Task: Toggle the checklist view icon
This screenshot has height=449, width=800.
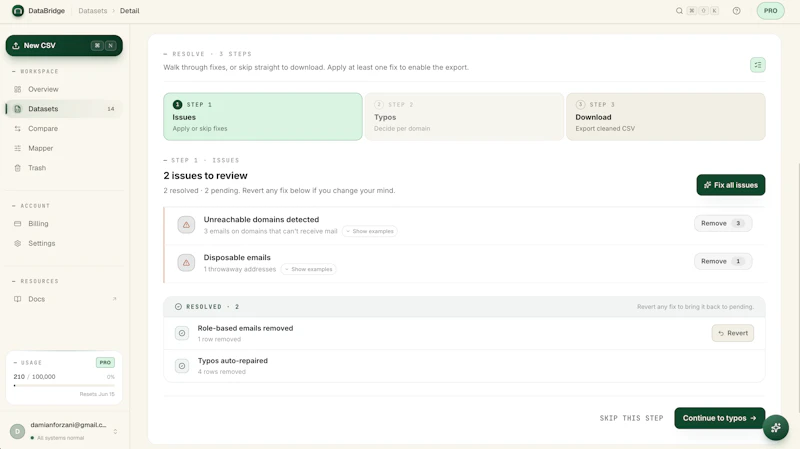Action: coord(758,65)
